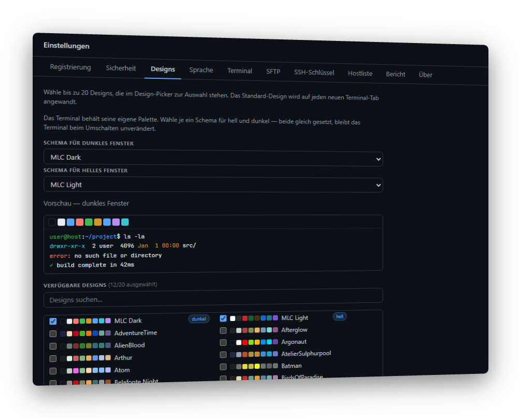Click the AdventureTime design name
The width and height of the screenshot is (532, 418).
tap(136, 333)
